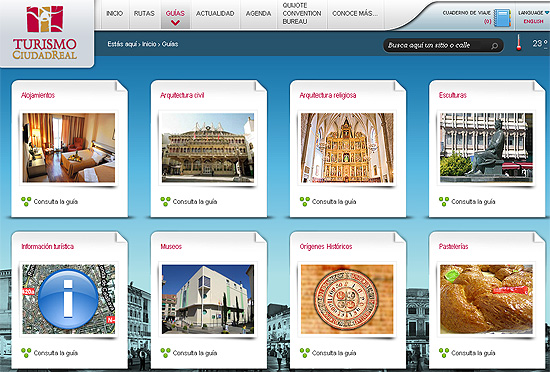This screenshot has width=550, height=372.
Task: Click the Cuaderno de Viaje label
Action: coord(467,13)
